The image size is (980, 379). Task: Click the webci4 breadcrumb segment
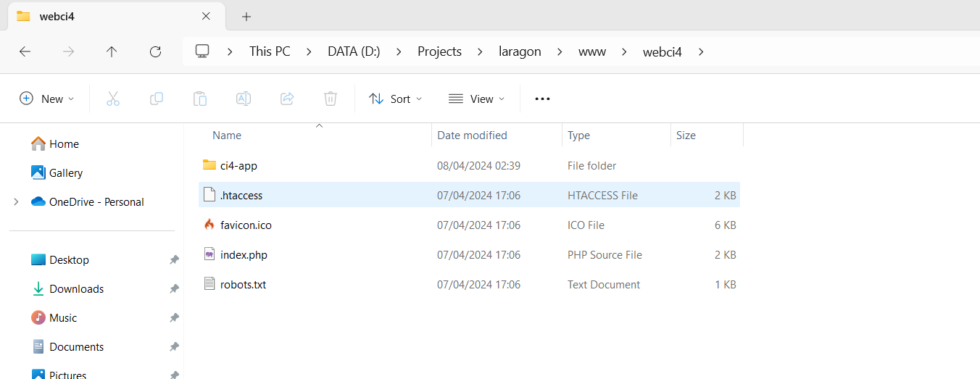pyautogui.click(x=663, y=51)
